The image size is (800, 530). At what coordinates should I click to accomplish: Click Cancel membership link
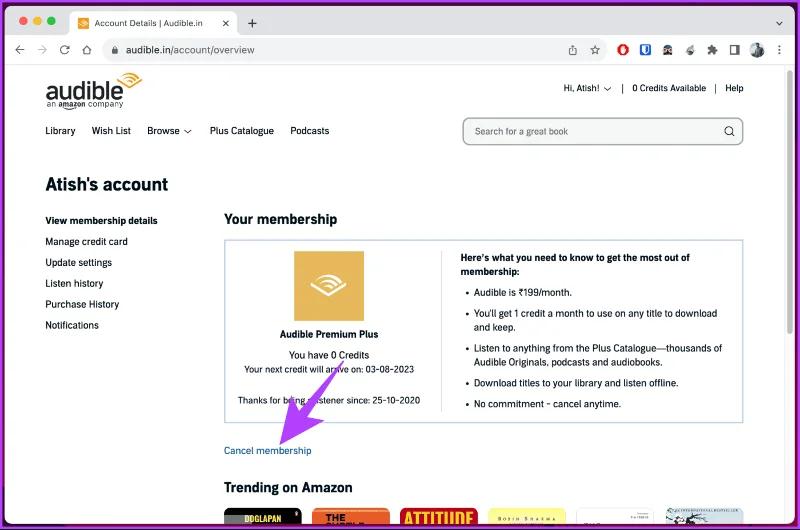point(268,451)
